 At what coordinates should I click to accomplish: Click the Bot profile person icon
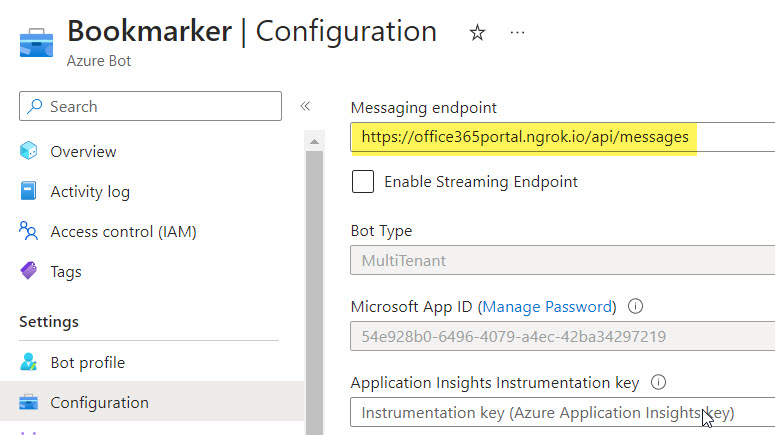pyautogui.click(x=29, y=362)
